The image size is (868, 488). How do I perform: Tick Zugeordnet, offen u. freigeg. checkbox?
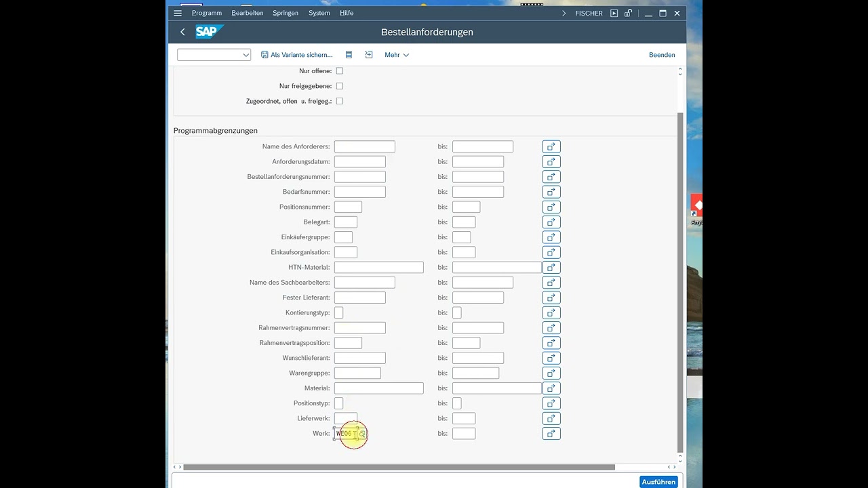[x=340, y=101]
